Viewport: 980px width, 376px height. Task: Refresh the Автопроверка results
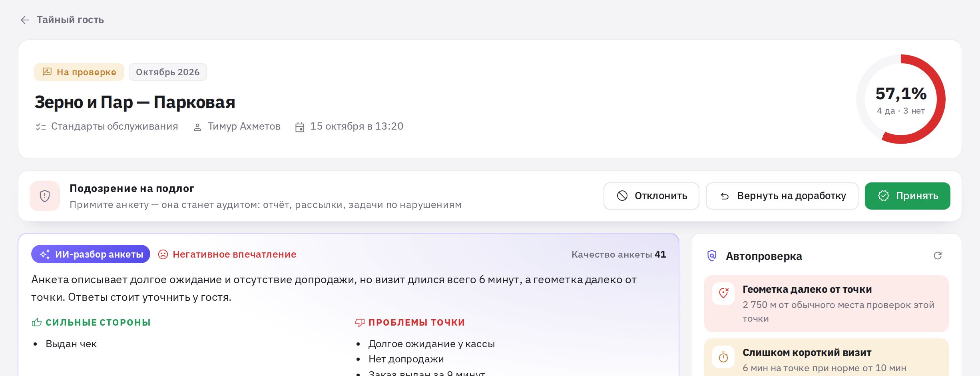click(x=938, y=256)
